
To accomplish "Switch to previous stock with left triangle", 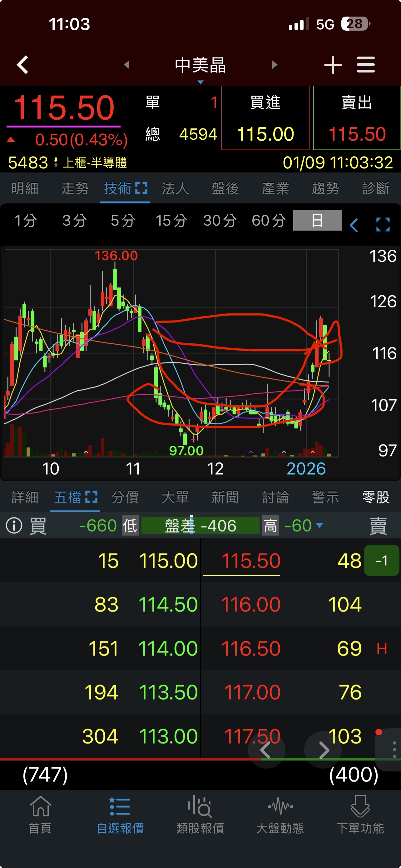I will pyautogui.click(x=126, y=64).
